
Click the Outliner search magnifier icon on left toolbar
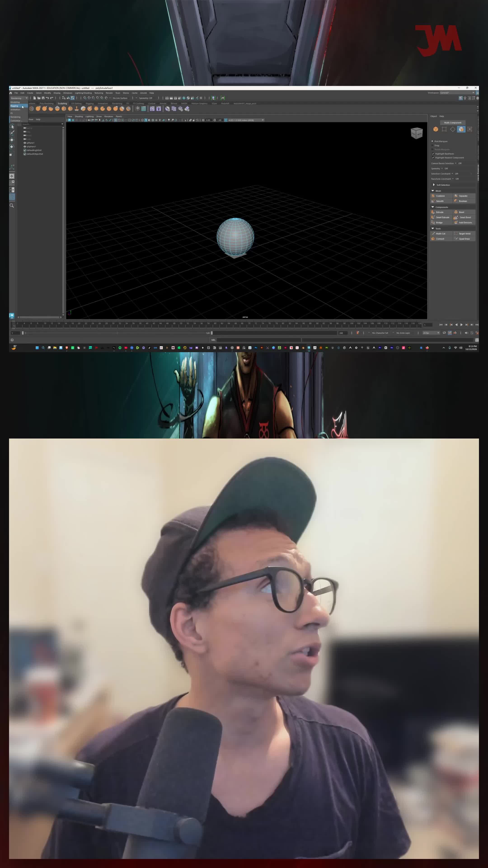click(x=12, y=205)
